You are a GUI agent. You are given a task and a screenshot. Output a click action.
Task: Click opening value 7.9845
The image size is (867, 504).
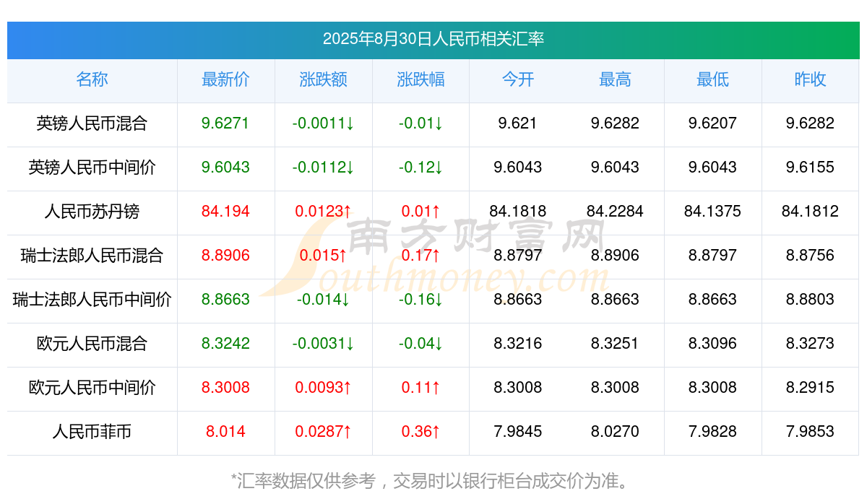[x=518, y=432]
